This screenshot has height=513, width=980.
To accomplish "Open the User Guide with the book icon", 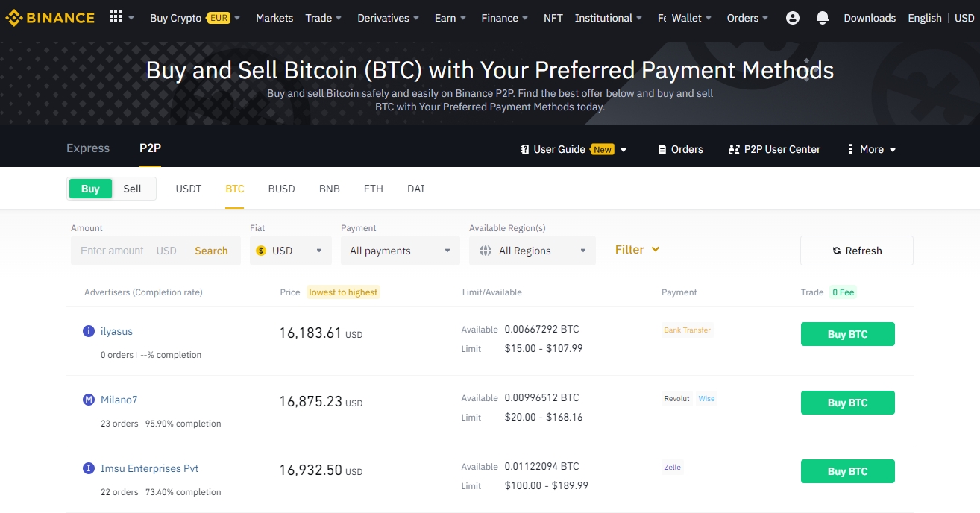I will pyautogui.click(x=524, y=149).
